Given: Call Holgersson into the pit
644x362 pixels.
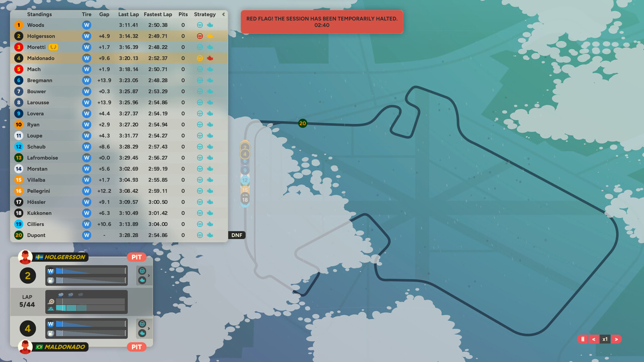Looking at the screenshot, I should click(136, 257).
